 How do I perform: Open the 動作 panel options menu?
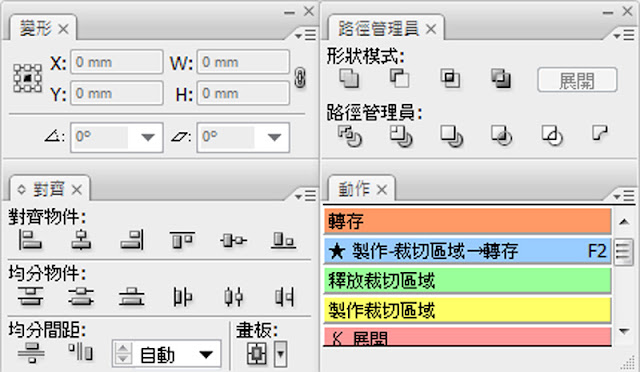(624, 196)
